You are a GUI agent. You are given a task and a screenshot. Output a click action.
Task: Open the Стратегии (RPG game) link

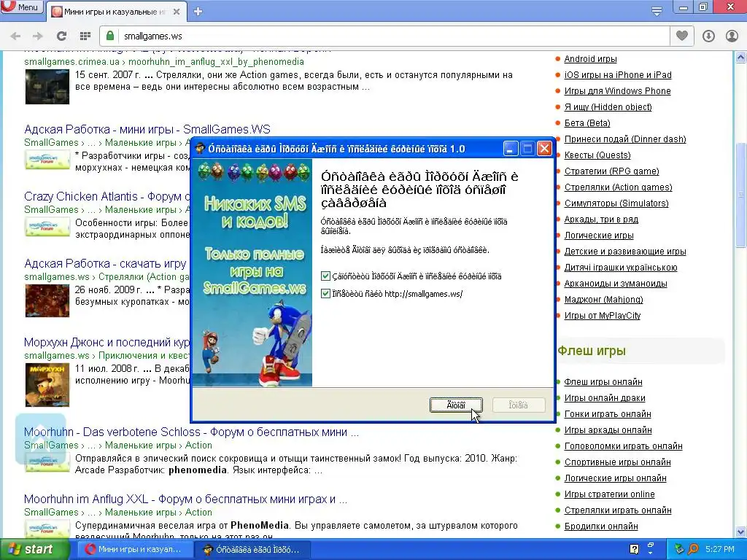(x=612, y=171)
